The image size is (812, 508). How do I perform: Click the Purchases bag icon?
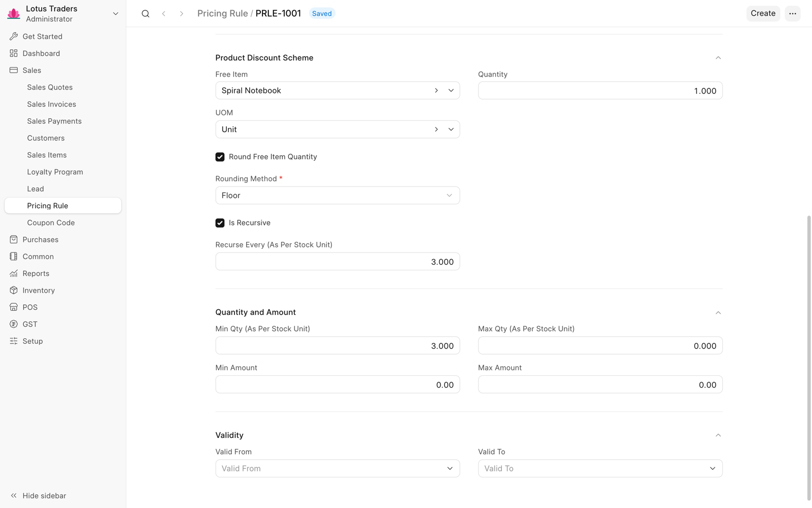14,239
